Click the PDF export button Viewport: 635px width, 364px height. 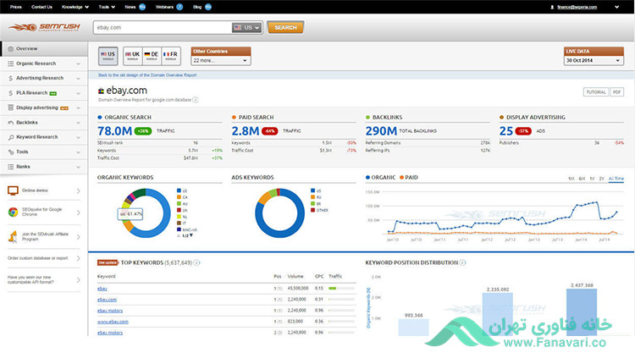pos(616,92)
